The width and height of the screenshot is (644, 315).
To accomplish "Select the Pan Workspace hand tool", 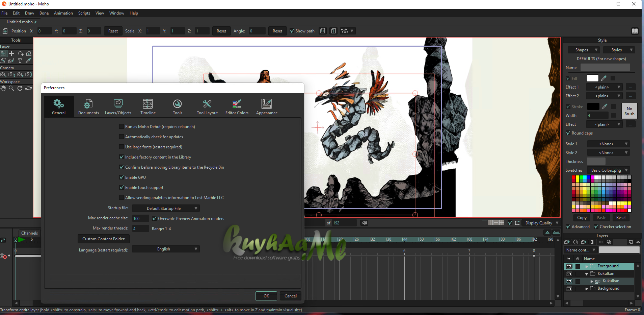I will pos(3,88).
